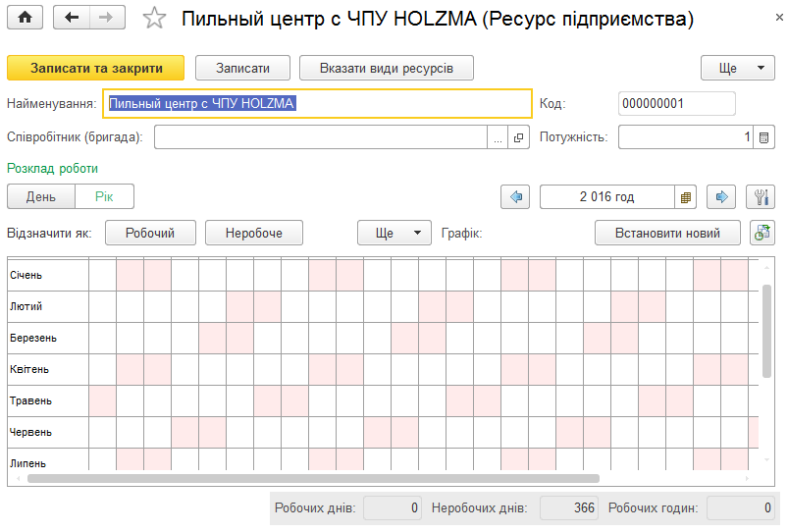This screenshot has height=532, width=788.
Task: Mark selected days as 'Неробоче'
Action: (254, 233)
